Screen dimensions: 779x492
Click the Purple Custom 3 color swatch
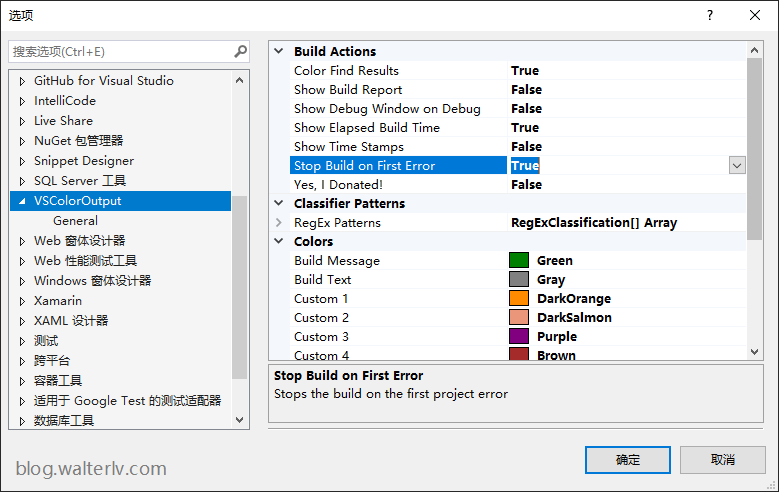click(x=519, y=337)
